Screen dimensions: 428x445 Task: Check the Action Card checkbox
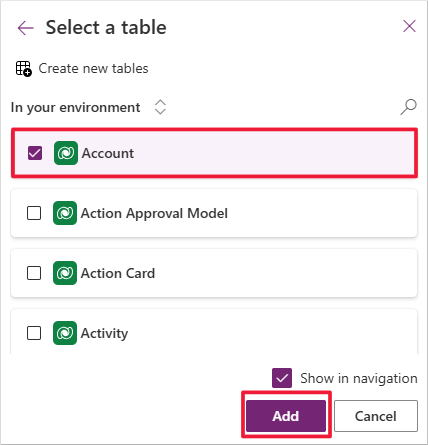[x=34, y=273]
